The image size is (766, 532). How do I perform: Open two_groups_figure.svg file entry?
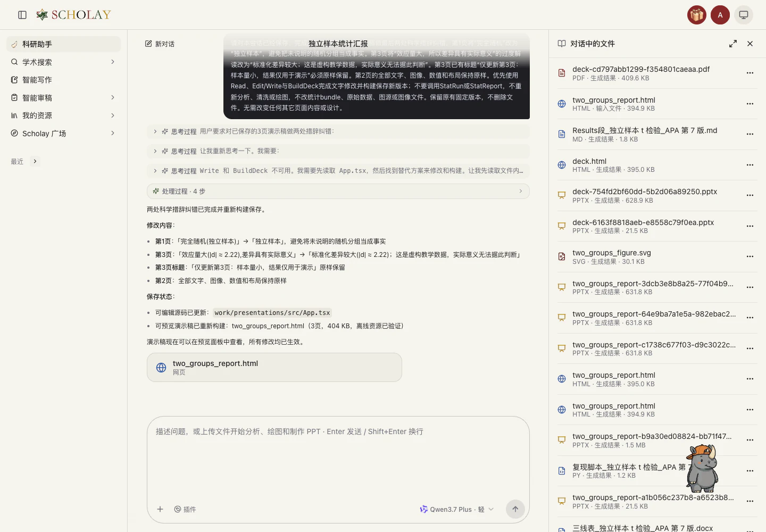[649, 256]
